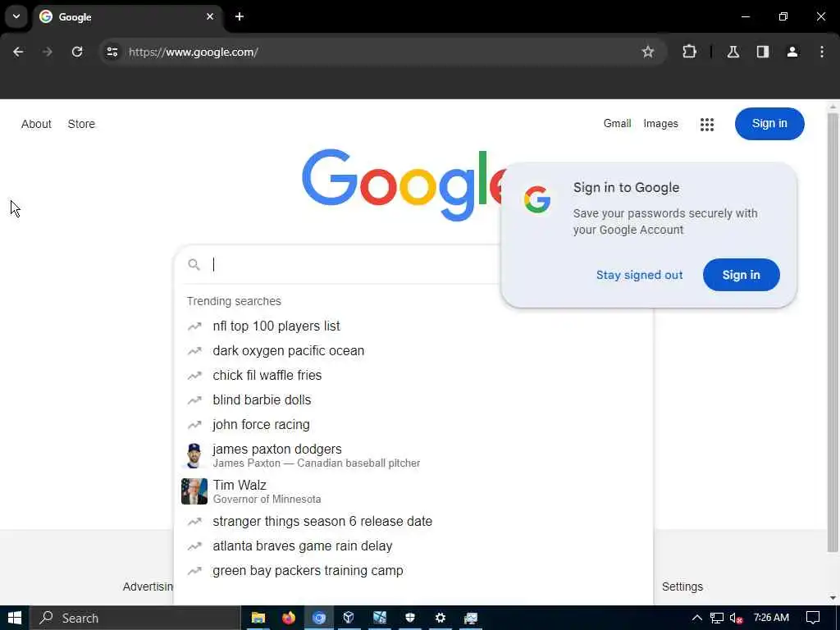Click the muted volume tray icon
The height and width of the screenshot is (630, 840).
click(x=736, y=619)
